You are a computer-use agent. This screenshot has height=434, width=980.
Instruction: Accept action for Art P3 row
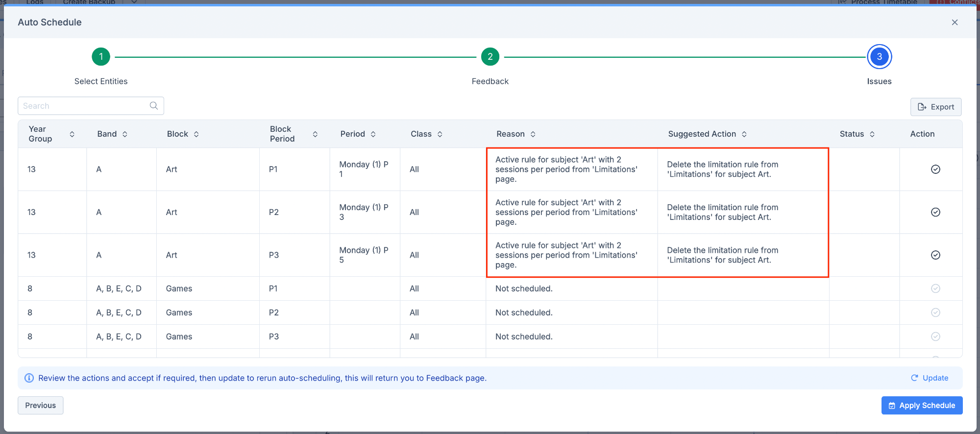tap(935, 255)
